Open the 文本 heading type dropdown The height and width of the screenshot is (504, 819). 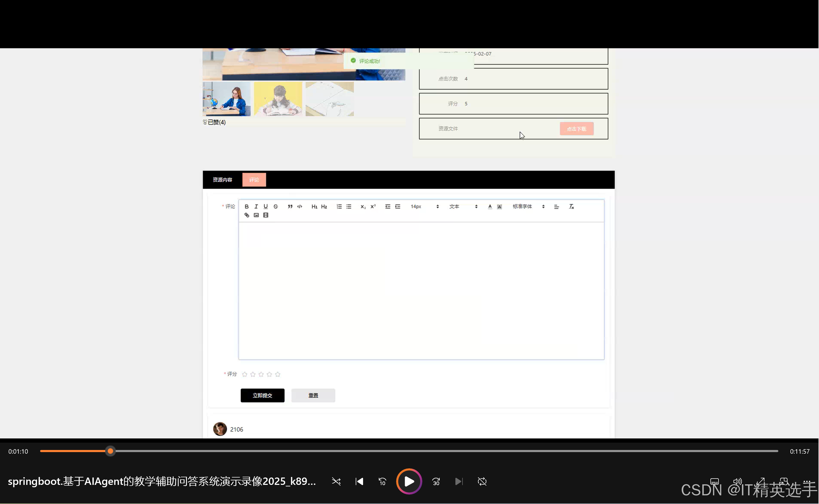point(464,207)
